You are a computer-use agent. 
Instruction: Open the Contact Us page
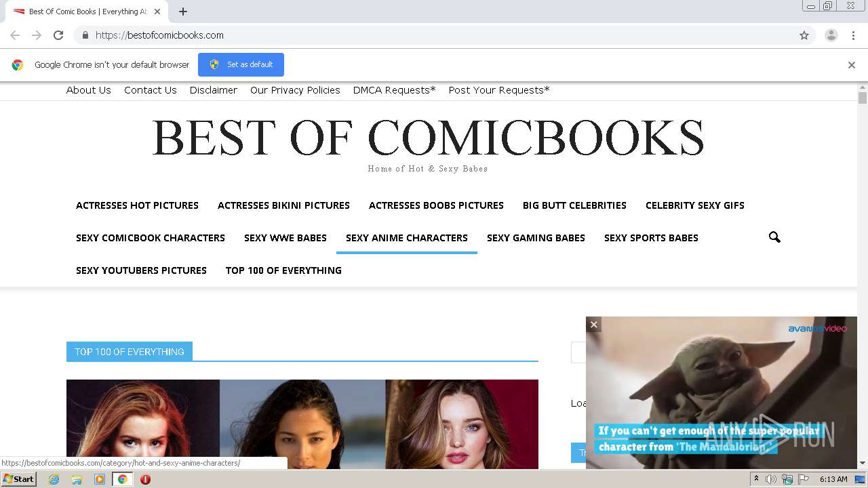(151, 90)
